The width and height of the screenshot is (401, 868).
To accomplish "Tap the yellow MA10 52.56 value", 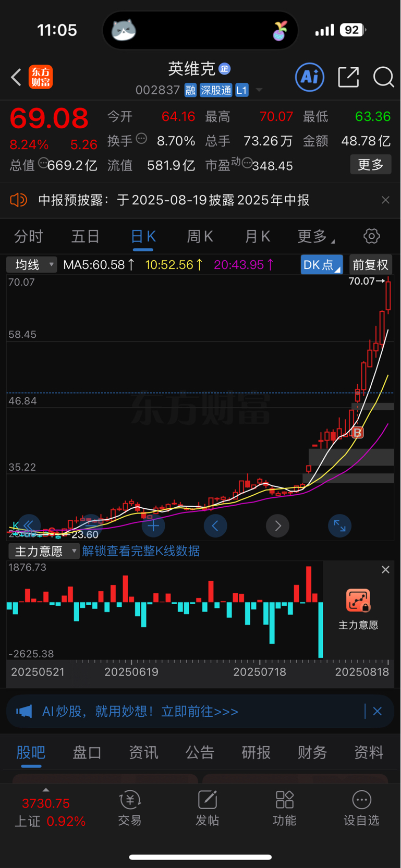I will (174, 265).
